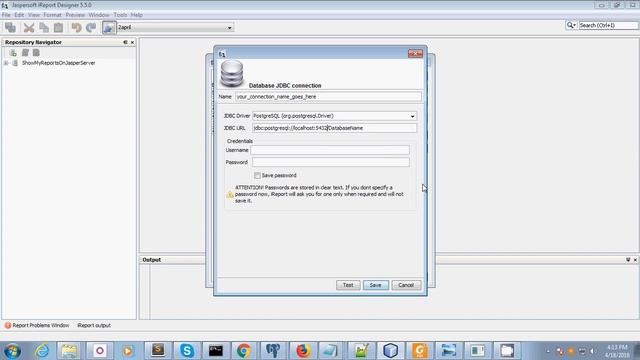
Task: Open the File menu
Action: pos(6,15)
